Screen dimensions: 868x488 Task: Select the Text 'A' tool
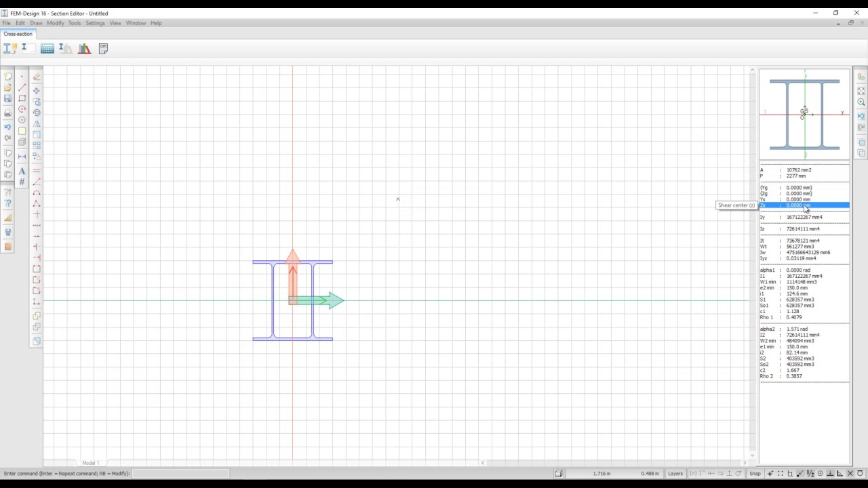pyautogui.click(x=22, y=171)
